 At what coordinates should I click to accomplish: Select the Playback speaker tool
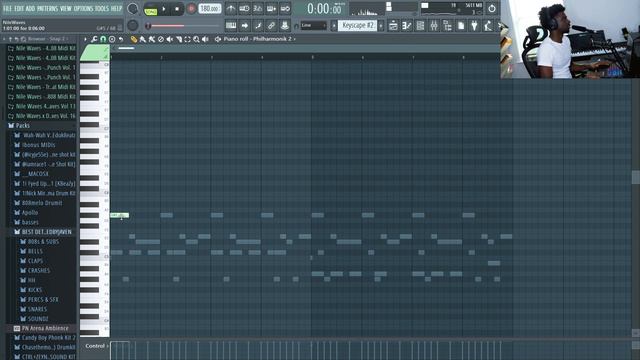tap(205, 39)
